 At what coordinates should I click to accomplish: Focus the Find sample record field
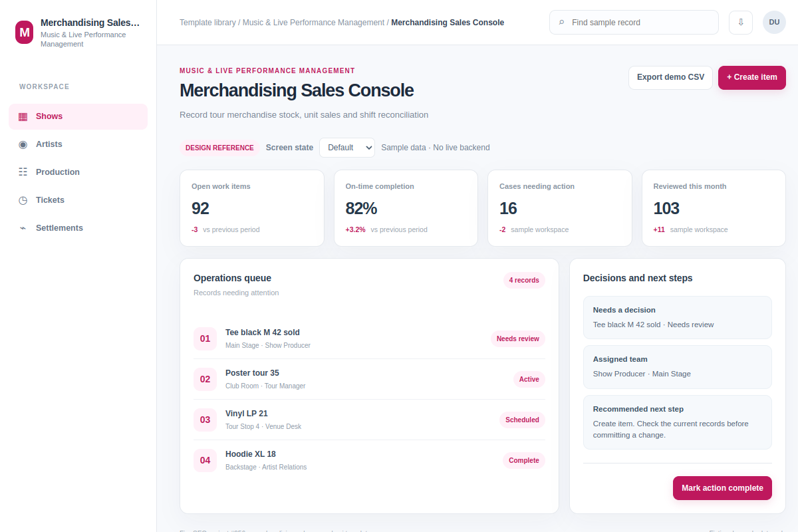(634, 22)
